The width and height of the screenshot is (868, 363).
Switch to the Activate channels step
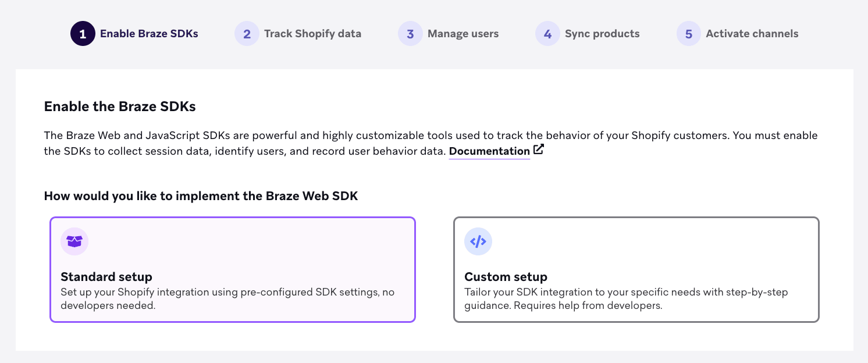tap(751, 33)
